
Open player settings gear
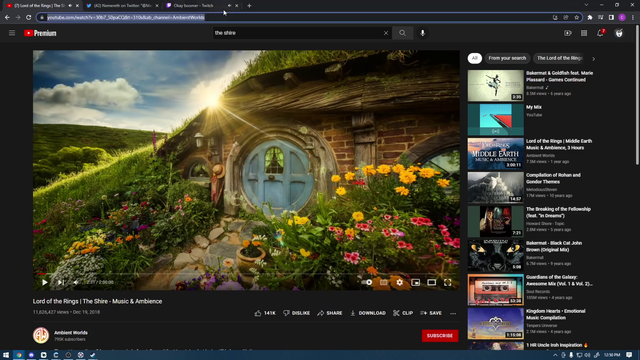point(400,282)
